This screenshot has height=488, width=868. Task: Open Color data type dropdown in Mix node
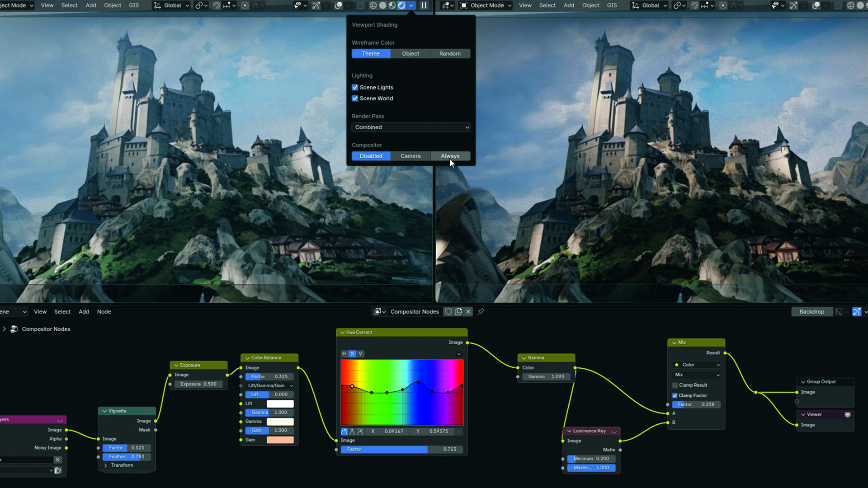[697, 365]
